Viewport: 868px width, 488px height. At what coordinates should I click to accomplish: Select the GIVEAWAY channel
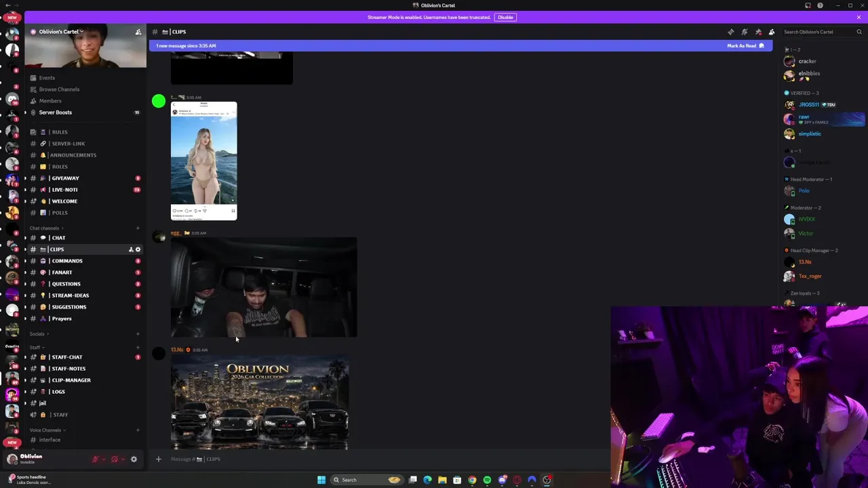pos(85,178)
